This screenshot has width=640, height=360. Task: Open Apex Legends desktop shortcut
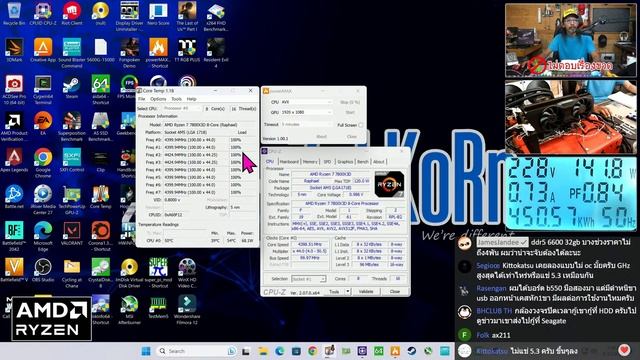(14, 161)
